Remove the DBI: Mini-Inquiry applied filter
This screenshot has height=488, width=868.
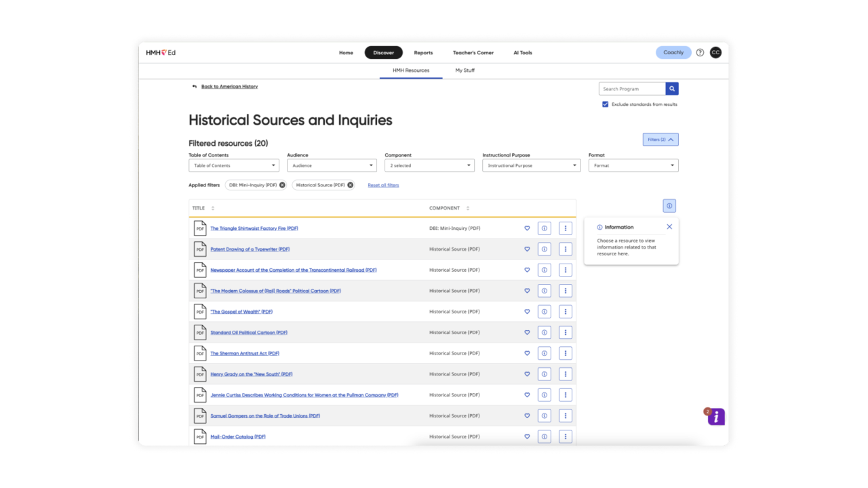pyautogui.click(x=282, y=185)
